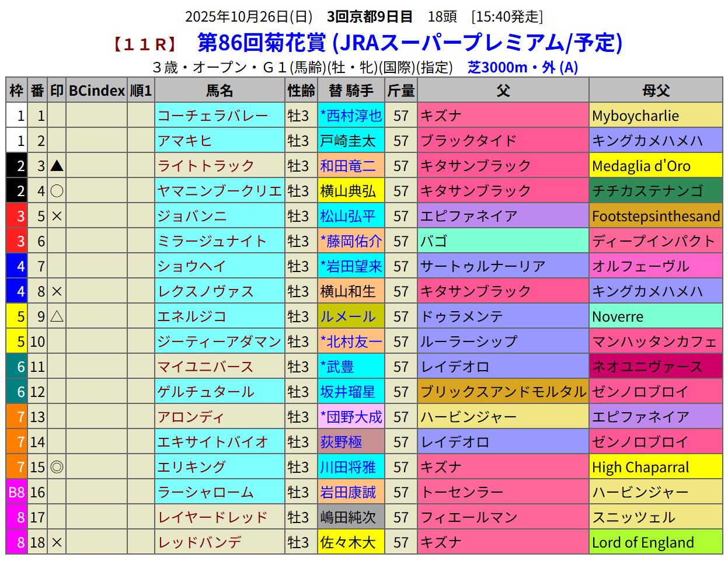Click the magenta B8 frame cell

pyautogui.click(x=17, y=492)
